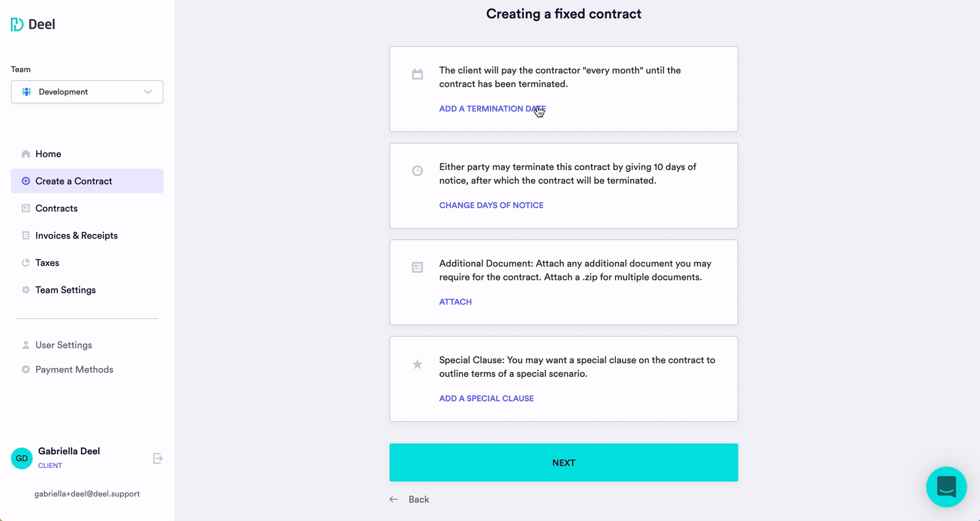
Task: Click the GD avatar circle
Action: pyautogui.click(x=22, y=458)
